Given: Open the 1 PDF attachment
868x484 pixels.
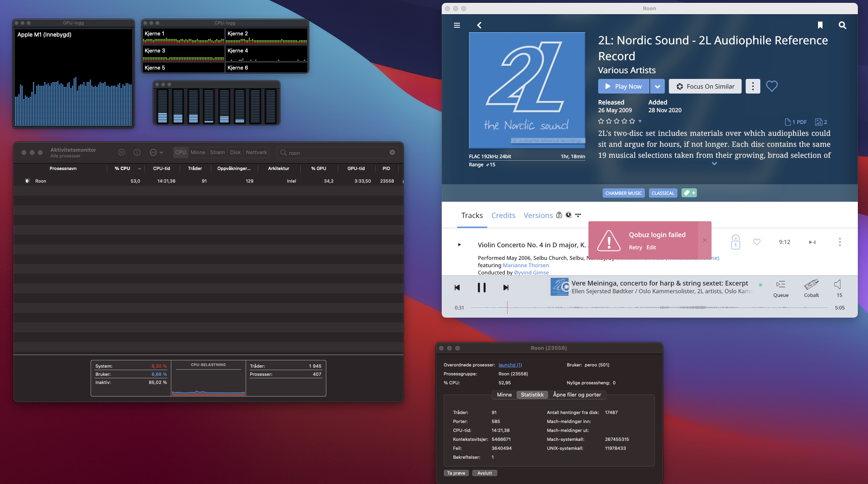Looking at the screenshot, I should click(796, 122).
